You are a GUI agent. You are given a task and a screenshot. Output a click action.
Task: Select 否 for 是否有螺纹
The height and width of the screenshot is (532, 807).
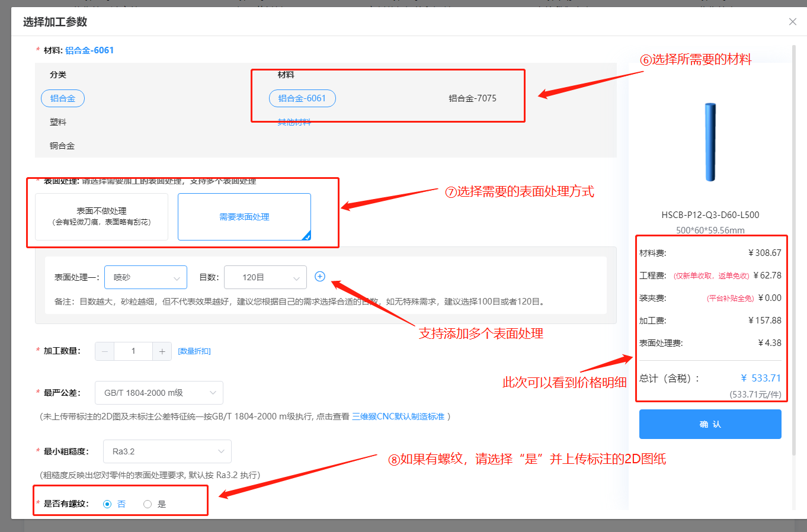coord(107,504)
